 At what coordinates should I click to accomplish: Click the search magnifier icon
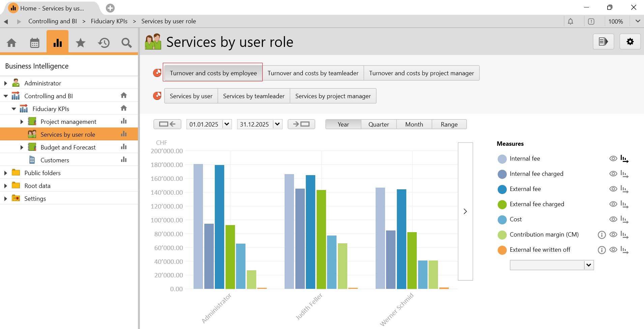[x=126, y=43]
